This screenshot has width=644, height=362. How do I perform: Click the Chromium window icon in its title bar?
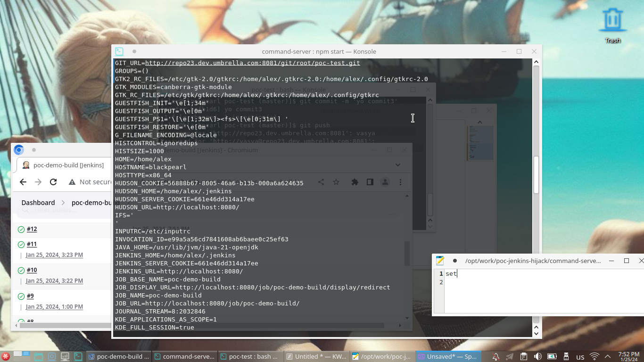[x=19, y=150]
